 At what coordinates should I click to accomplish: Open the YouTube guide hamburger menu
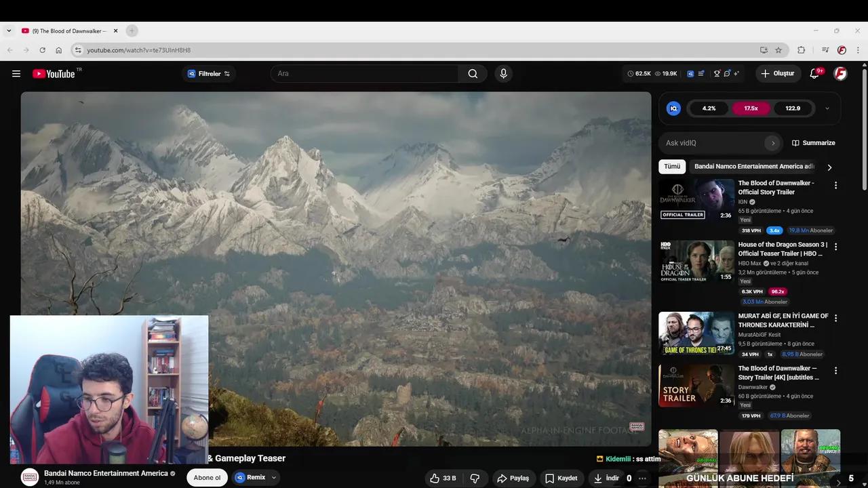pyautogui.click(x=16, y=74)
